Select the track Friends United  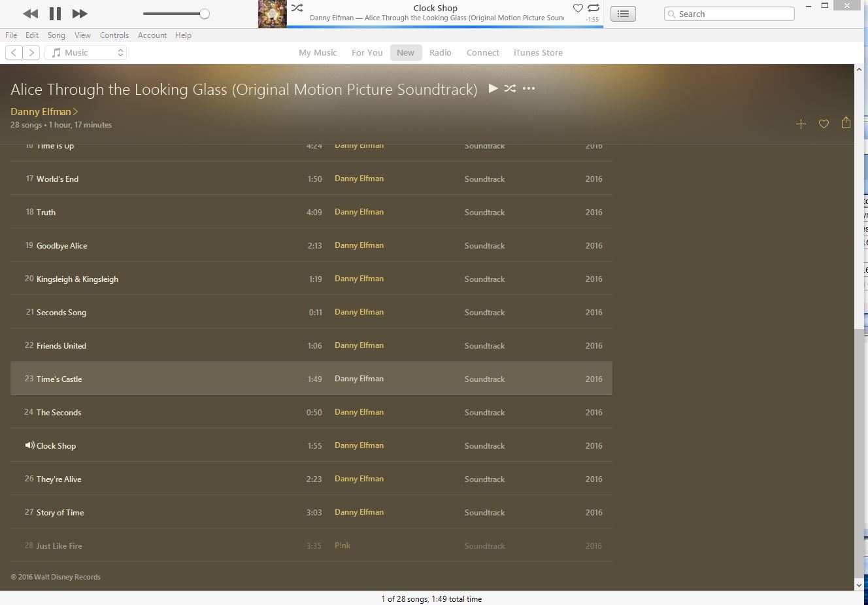[311, 345]
